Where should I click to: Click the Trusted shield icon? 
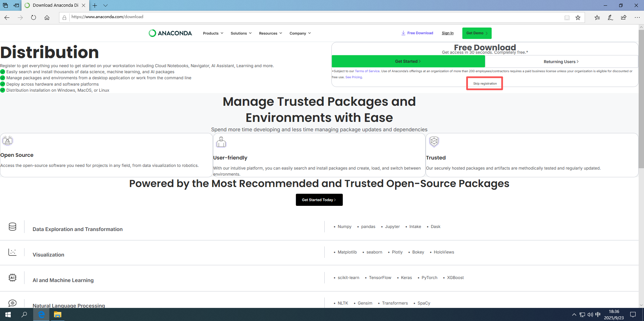coord(434,142)
